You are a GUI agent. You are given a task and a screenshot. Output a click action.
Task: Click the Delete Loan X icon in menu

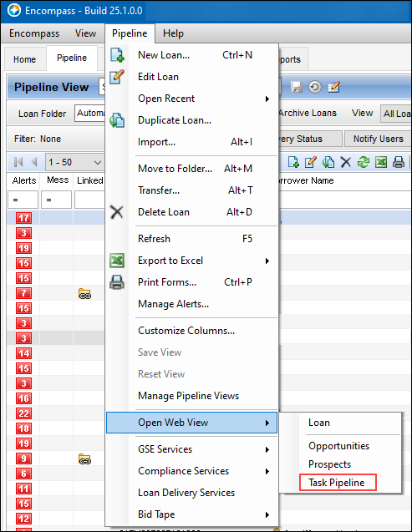[x=117, y=212]
